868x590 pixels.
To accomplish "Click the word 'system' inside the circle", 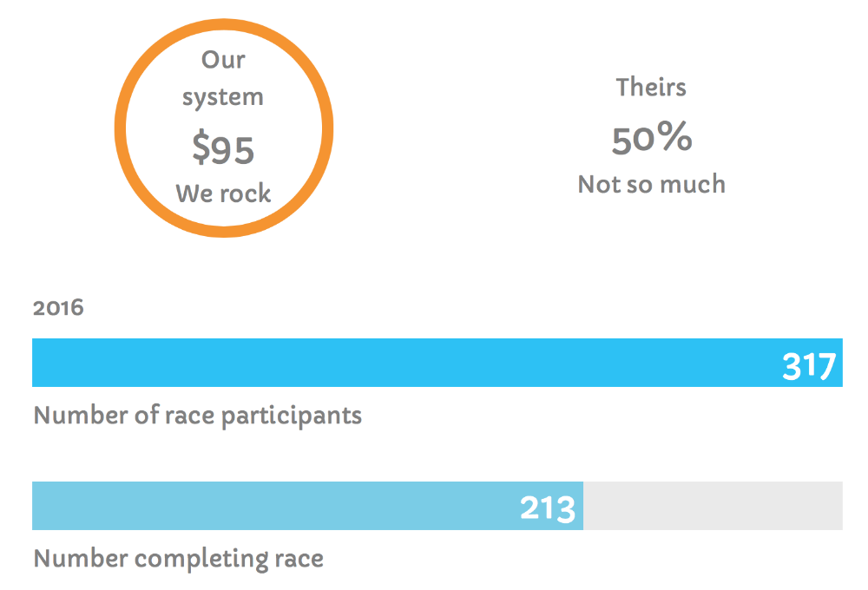I will pyautogui.click(x=223, y=97).
